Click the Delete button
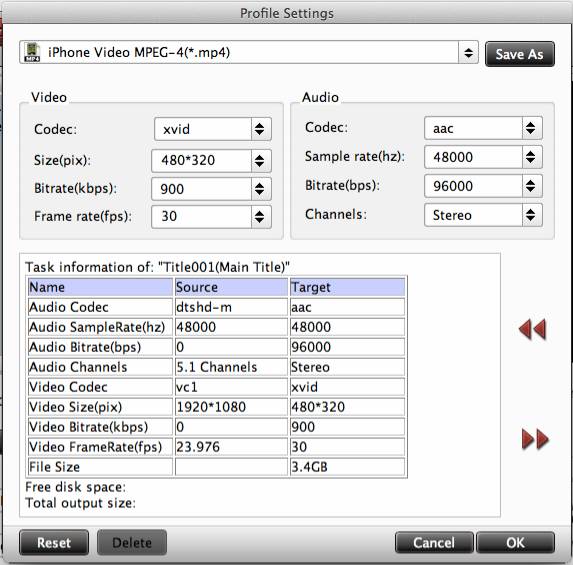573x565 pixels. pyautogui.click(x=132, y=543)
